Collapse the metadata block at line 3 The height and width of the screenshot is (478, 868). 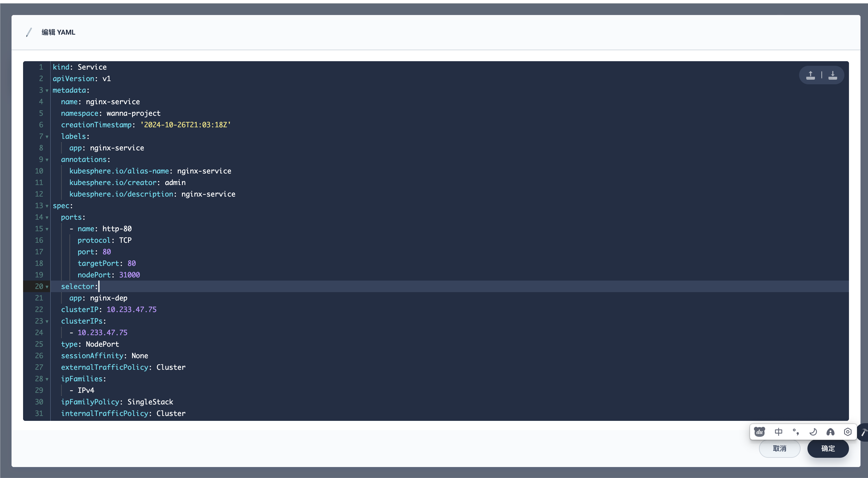(x=47, y=91)
